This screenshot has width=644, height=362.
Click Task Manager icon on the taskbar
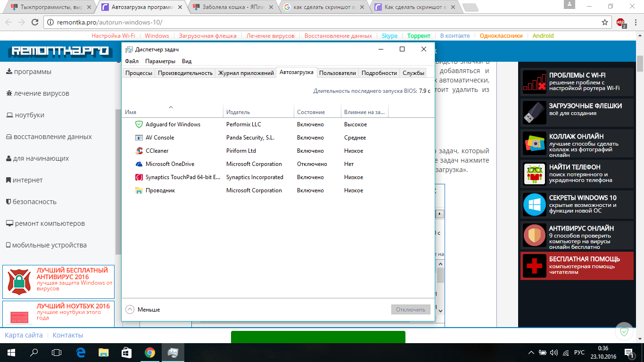click(x=173, y=353)
